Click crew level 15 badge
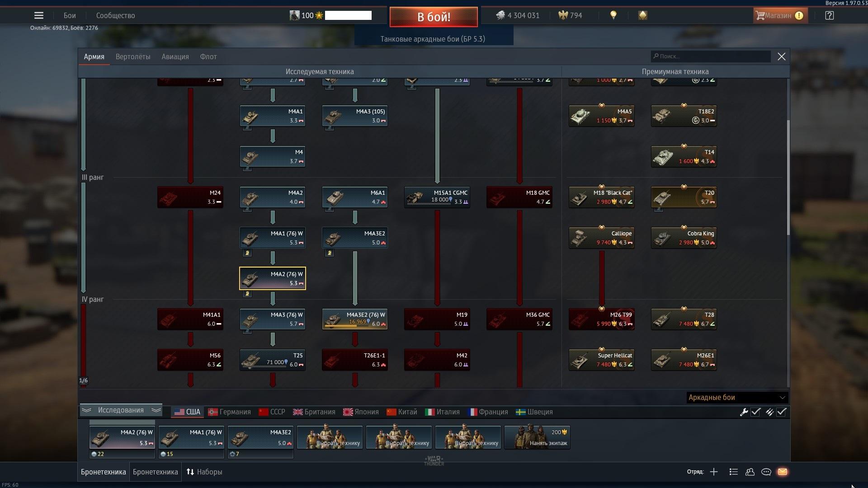This screenshot has height=488, width=868. (x=167, y=454)
